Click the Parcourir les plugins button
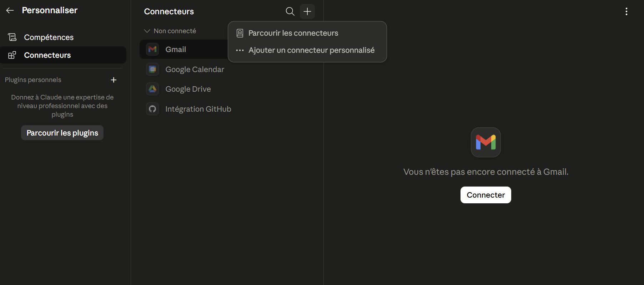The height and width of the screenshot is (285, 644). tap(62, 133)
